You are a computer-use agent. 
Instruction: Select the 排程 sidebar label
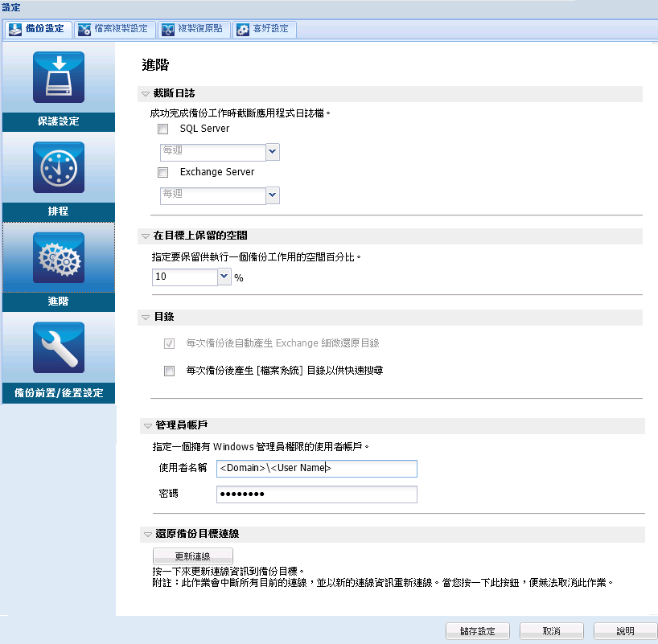(59, 211)
